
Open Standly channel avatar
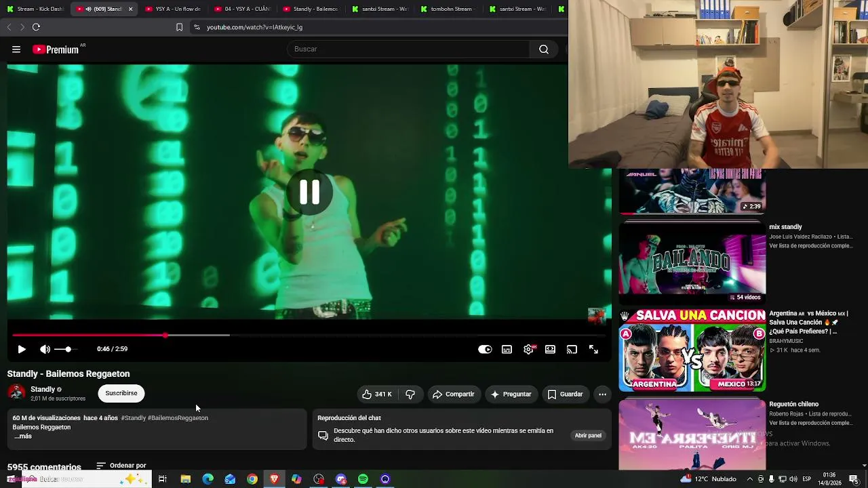coord(16,393)
